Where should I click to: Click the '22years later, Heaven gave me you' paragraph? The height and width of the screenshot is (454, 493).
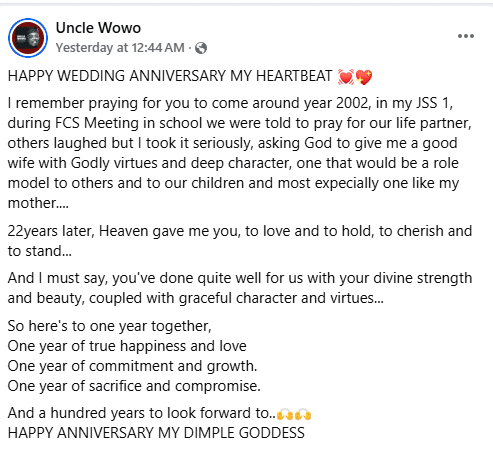[x=240, y=241]
